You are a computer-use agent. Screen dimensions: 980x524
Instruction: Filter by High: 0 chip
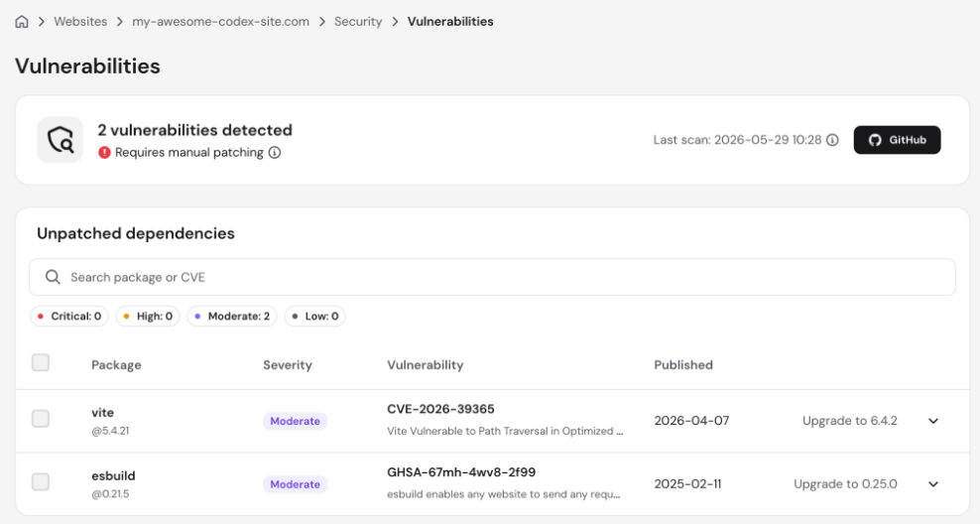tap(148, 317)
